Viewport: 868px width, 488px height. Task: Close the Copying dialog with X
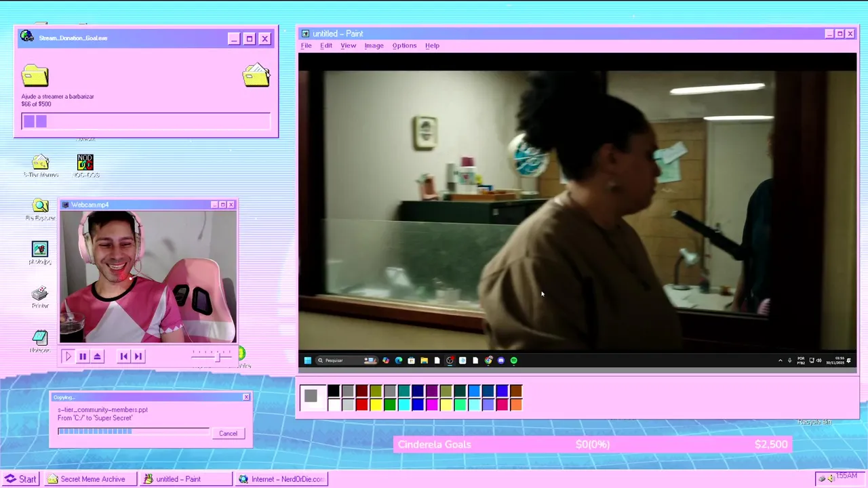click(x=246, y=397)
